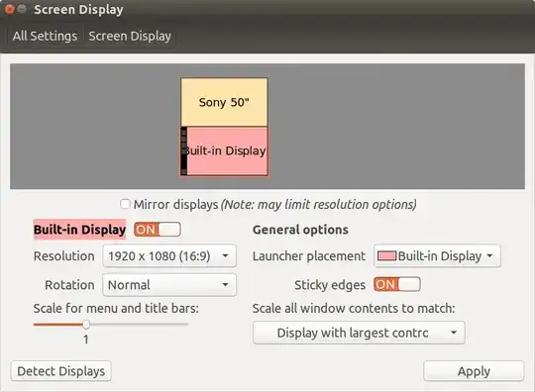Toggle the Sticky edges switch off
Viewport: 535px width, 392px height.
coord(397,284)
